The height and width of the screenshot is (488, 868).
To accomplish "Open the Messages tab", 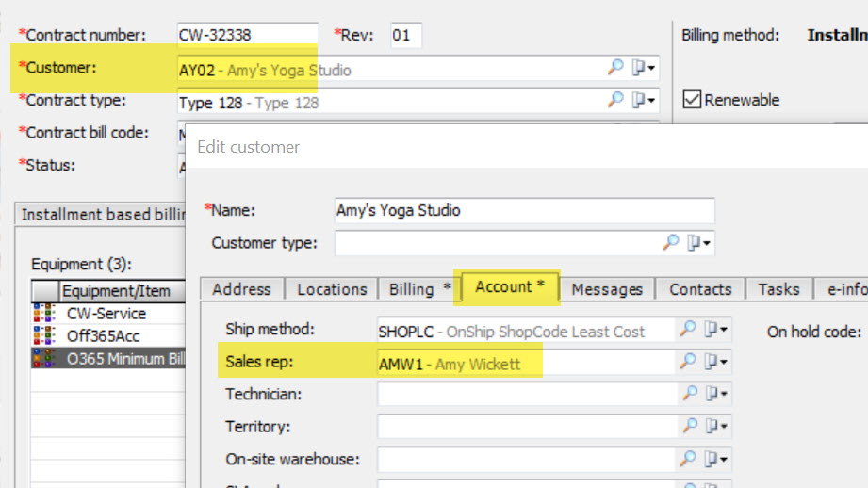I will pos(607,289).
